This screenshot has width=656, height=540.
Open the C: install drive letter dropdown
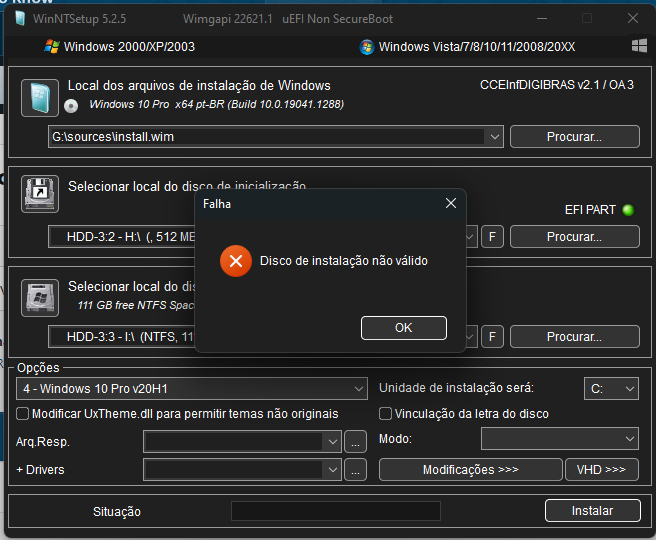click(x=611, y=389)
